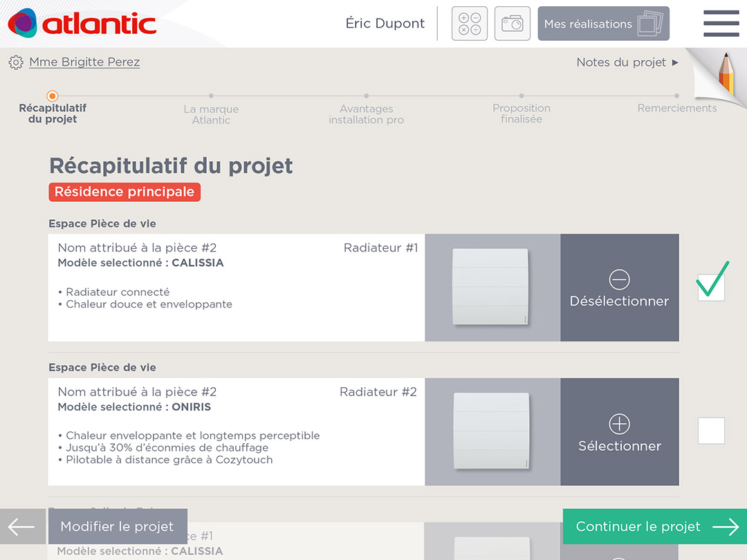Click text Modèle selectionné : ONIRIS
This screenshot has width=747, height=560.
[134, 407]
